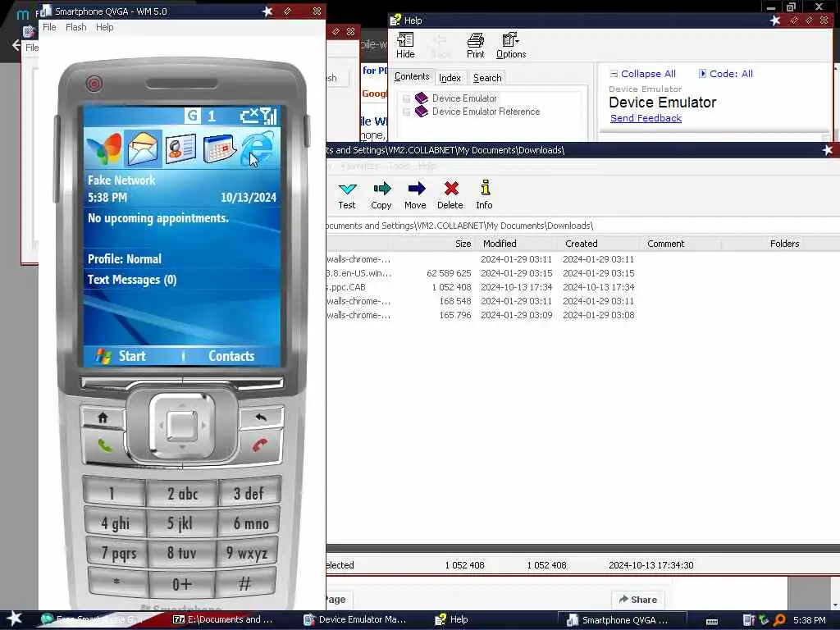
Task: Click the Folders column header
Action: pyautogui.click(x=762, y=244)
